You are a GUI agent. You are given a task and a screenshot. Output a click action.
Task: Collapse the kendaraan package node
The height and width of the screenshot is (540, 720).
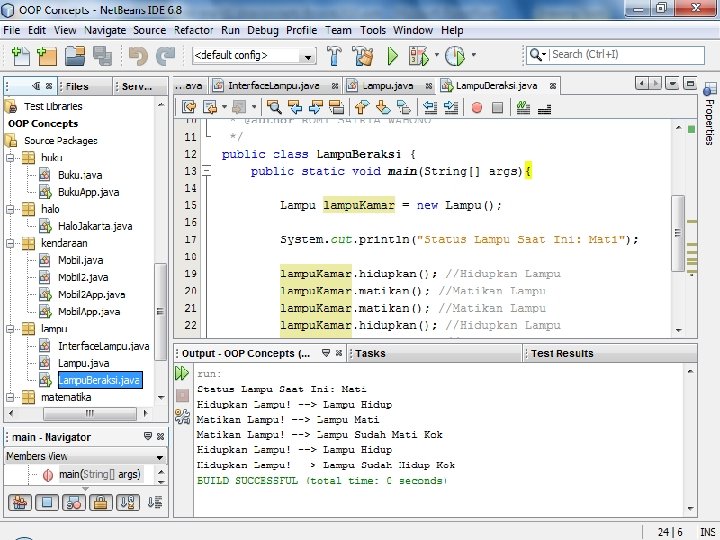(12, 243)
